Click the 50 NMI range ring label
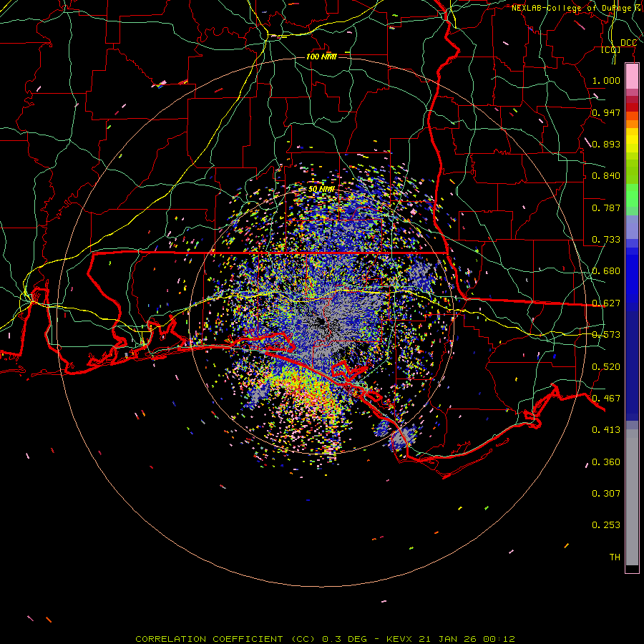 tap(321, 190)
